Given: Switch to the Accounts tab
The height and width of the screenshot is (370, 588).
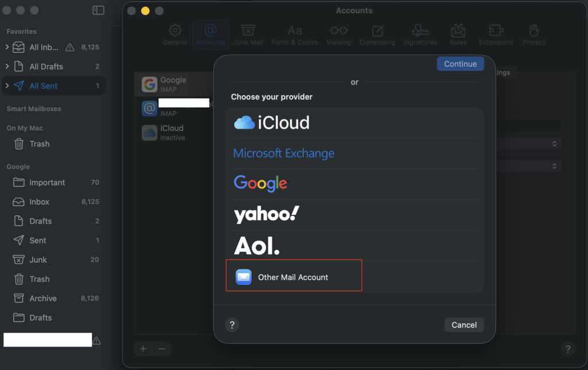Looking at the screenshot, I should click(210, 35).
